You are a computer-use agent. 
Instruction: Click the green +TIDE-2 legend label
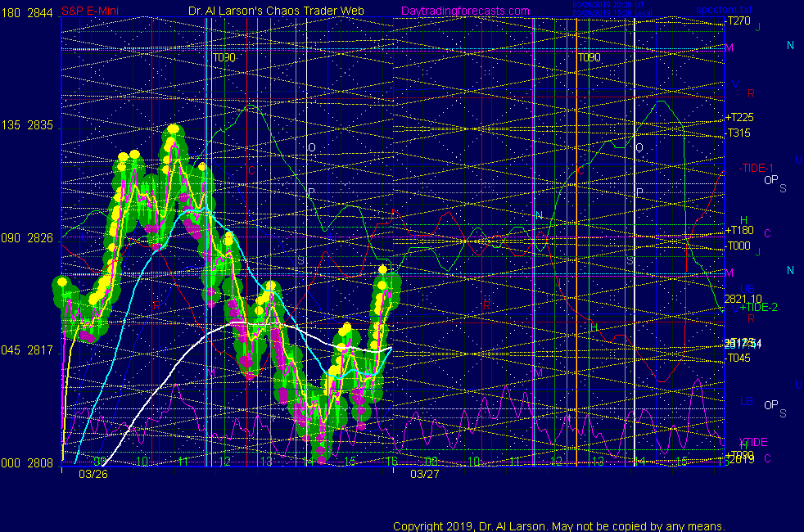pos(758,308)
